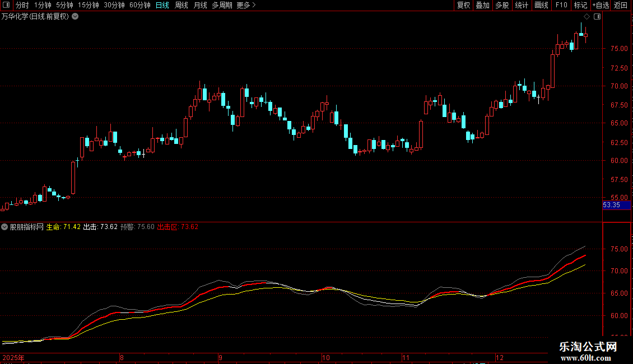Click month 8 marker on time axis
The width and height of the screenshot is (633, 364).
click(x=122, y=357)
